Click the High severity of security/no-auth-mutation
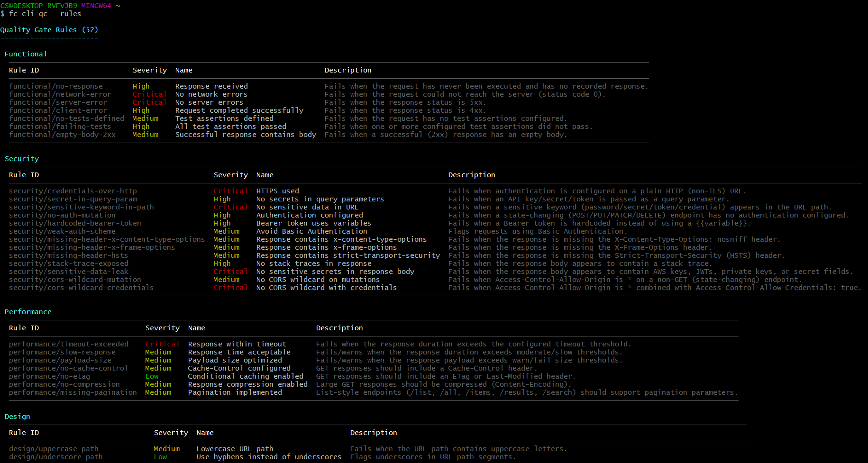Screen dimensions: 868x463 click(222, 215)
